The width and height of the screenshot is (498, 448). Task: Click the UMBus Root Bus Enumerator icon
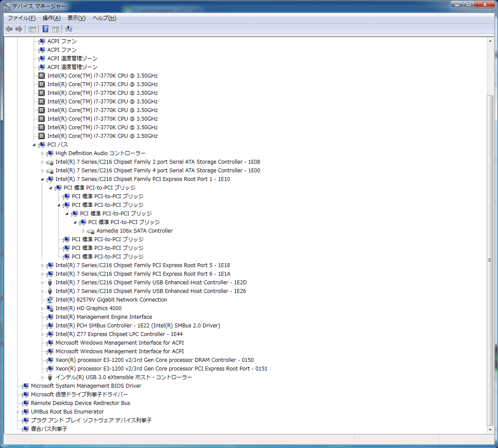click(25, 412)
